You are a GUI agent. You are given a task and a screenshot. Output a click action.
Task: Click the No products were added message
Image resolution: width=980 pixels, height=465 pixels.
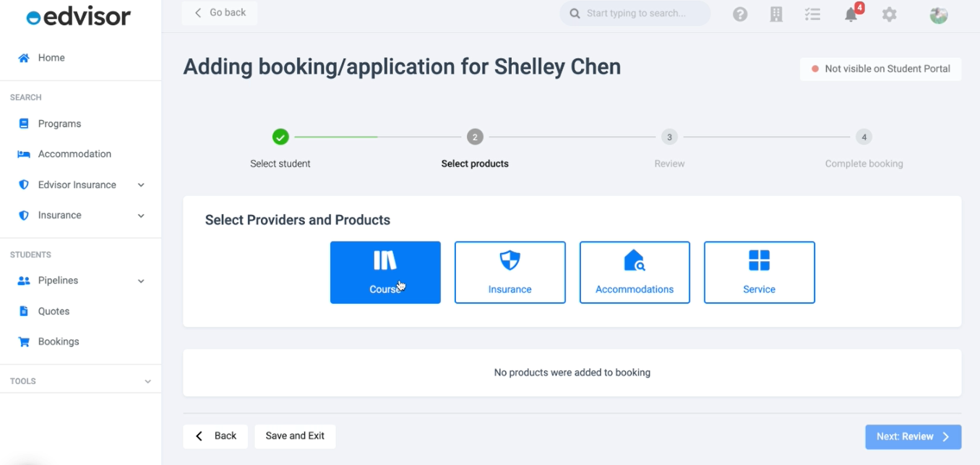click(572, 372)
